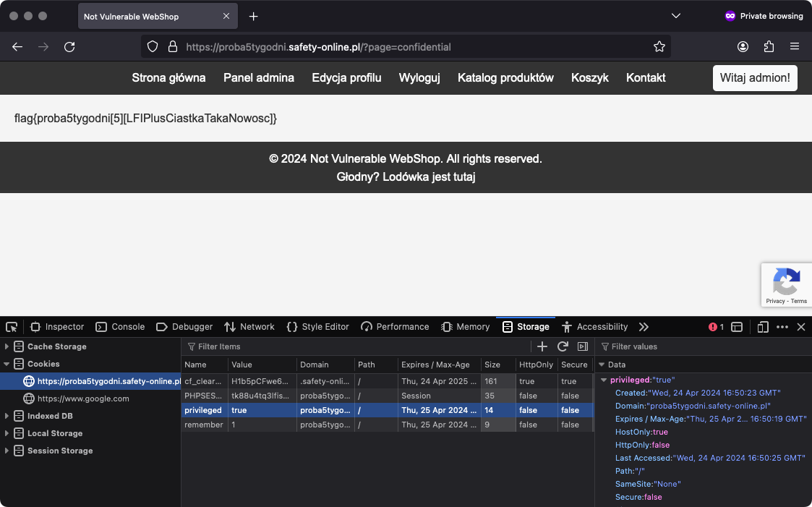The width and height of the screenshot is (812, 507).
Task: Reload the page with the refresh icon
Action: point(69,47)
